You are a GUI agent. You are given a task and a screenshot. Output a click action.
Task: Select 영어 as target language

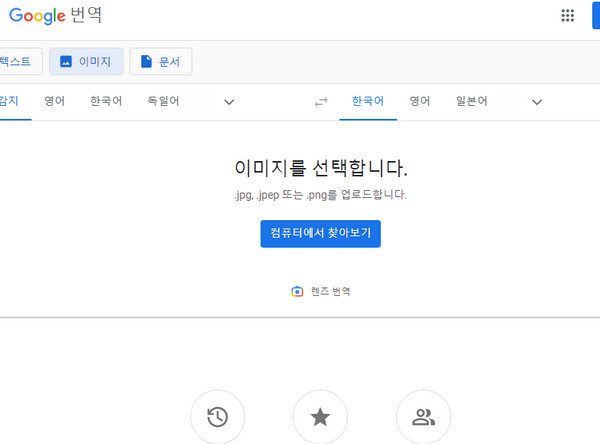point(420,101)
